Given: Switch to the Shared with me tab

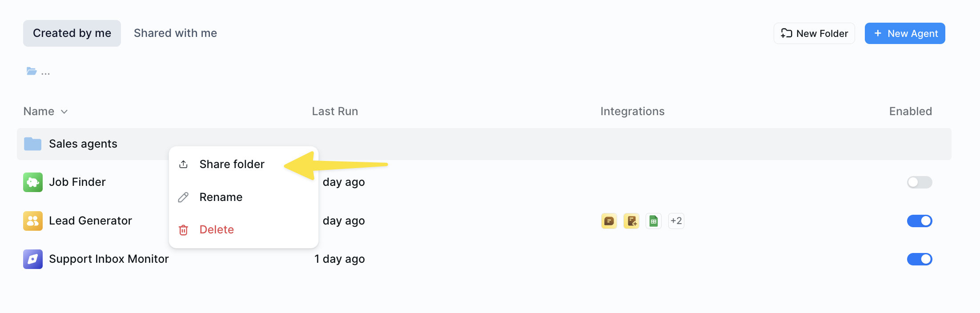Looking at the screenshot, I should [175, 33].
